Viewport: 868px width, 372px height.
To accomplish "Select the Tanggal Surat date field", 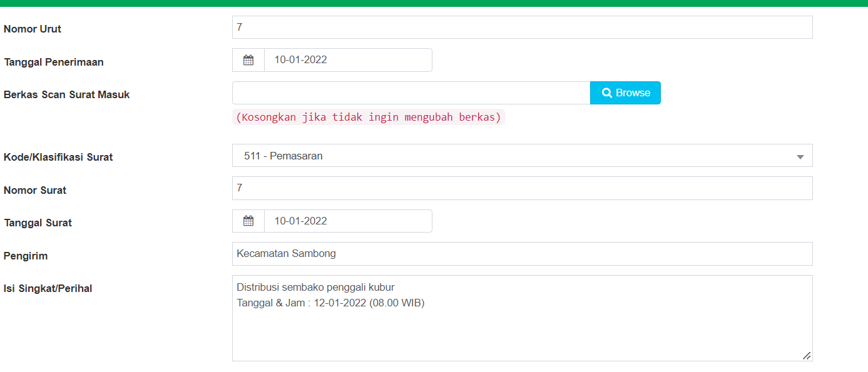I will 348,220.
